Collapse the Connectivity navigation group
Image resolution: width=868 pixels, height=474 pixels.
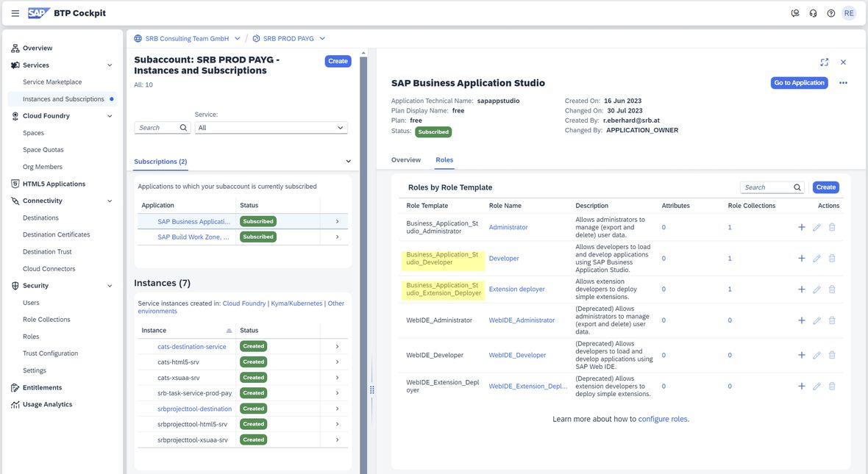[x=110, y=201]
